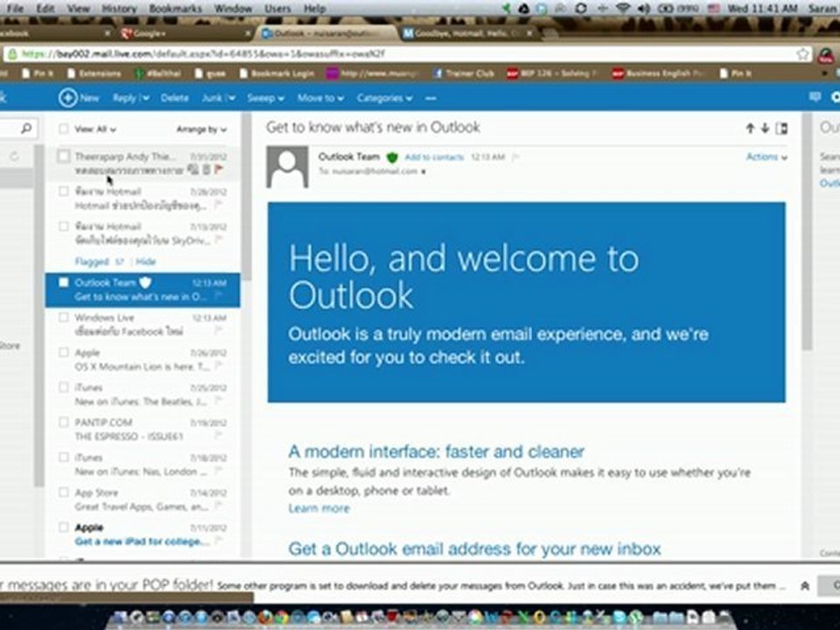
Task: Flag the open message header flag
Action: [x=515, y=157]
